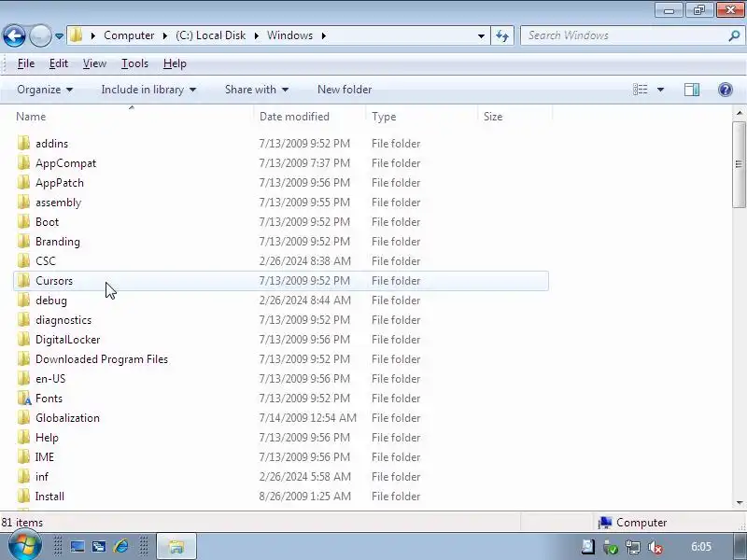This screenshot has width=747, height=560.
Task: Open address bar history dropdown
Action: [x=481, y=36]
